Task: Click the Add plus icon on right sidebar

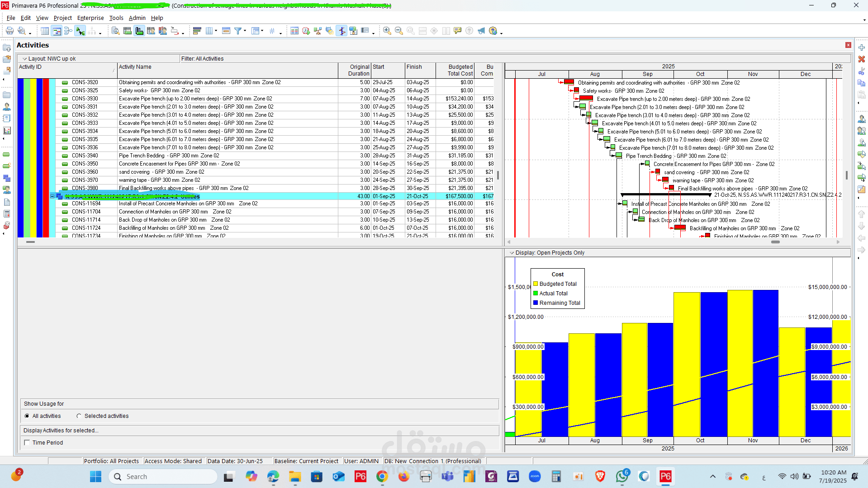Action: pos(862,47)
